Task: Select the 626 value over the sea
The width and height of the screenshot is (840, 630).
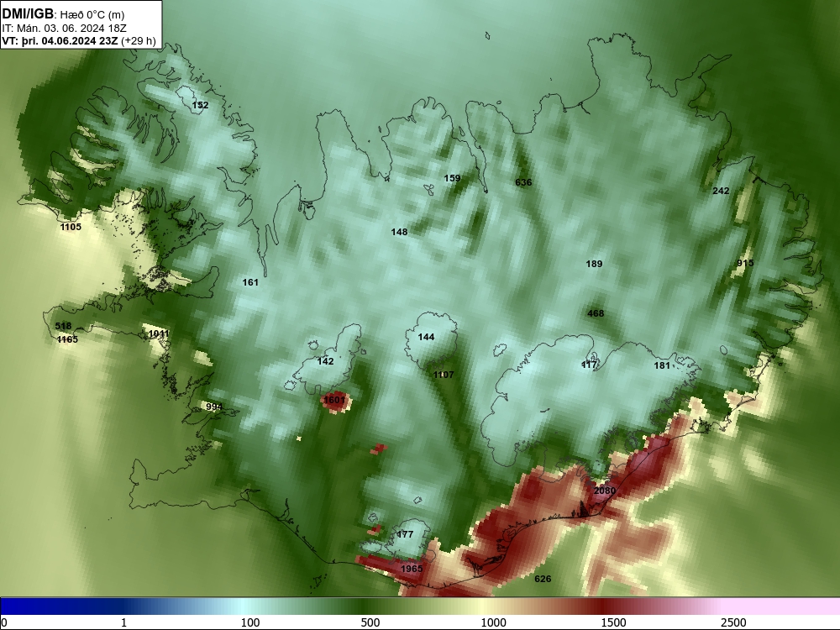Action: tap(543, 579)
